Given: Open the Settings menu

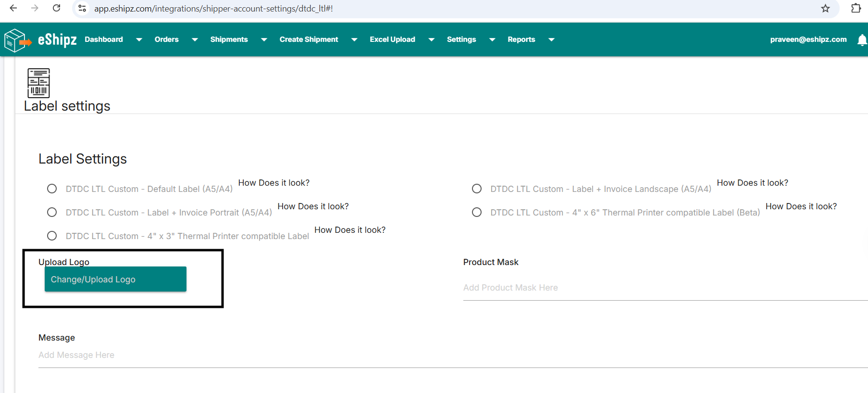Looking at the screenshot, I should tap(461, 39).
